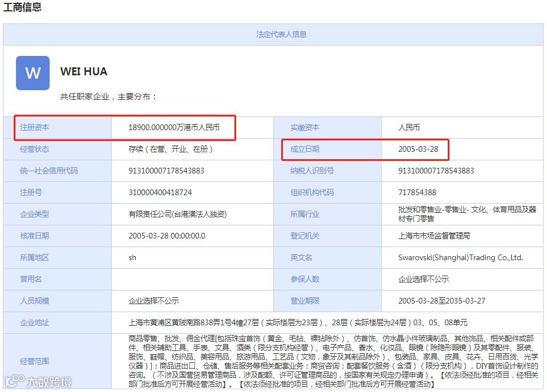The image size is (547, 392).
Task: Click the 成立日期 label
Action: pos(305,149)
